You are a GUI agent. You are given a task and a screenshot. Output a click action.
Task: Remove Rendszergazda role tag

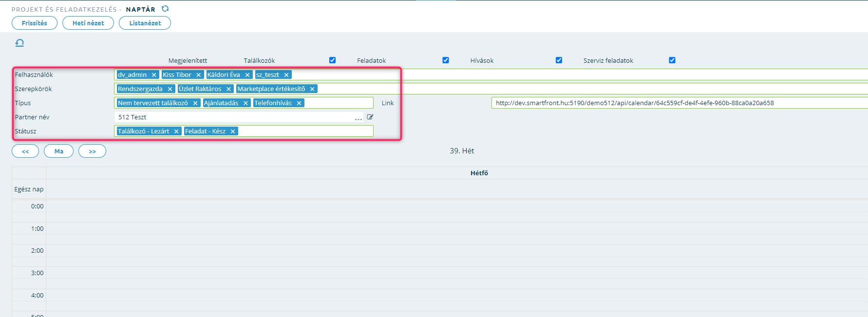pos(170,89)
